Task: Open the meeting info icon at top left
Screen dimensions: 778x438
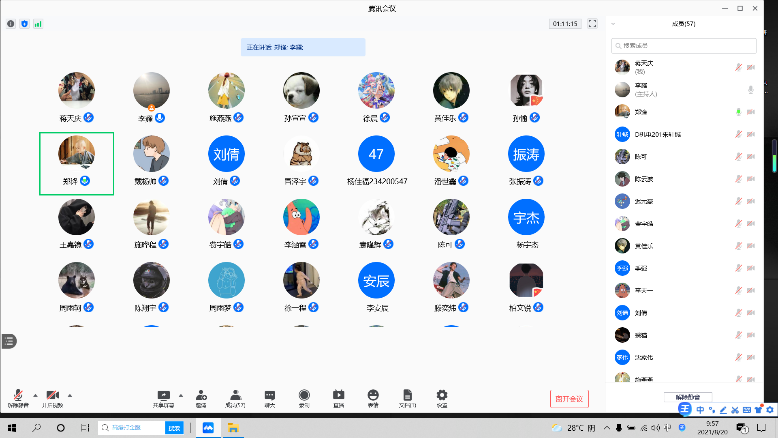Action: coord(11,23)
